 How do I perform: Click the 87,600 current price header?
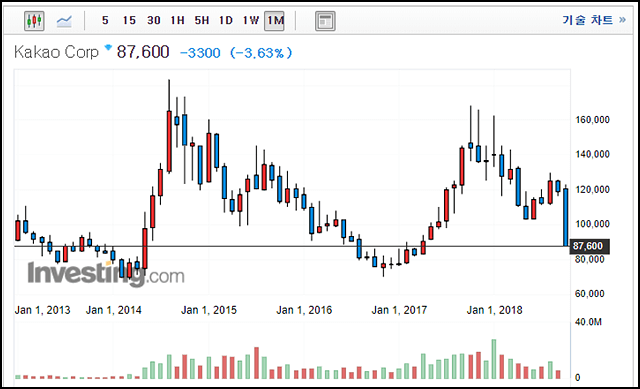point(143,52)
